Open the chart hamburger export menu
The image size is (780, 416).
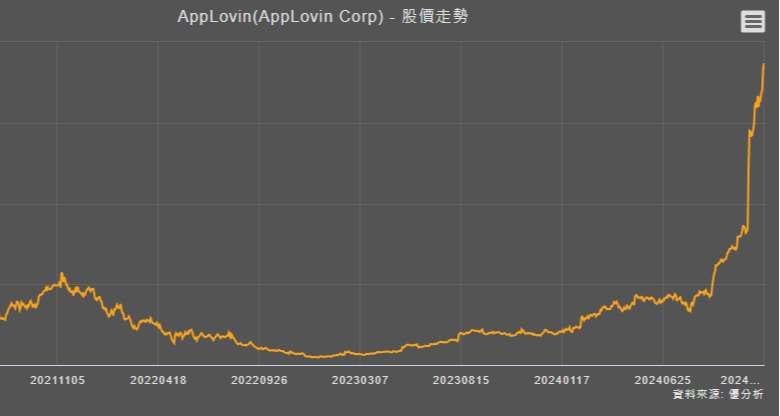[x=753, y=22]
